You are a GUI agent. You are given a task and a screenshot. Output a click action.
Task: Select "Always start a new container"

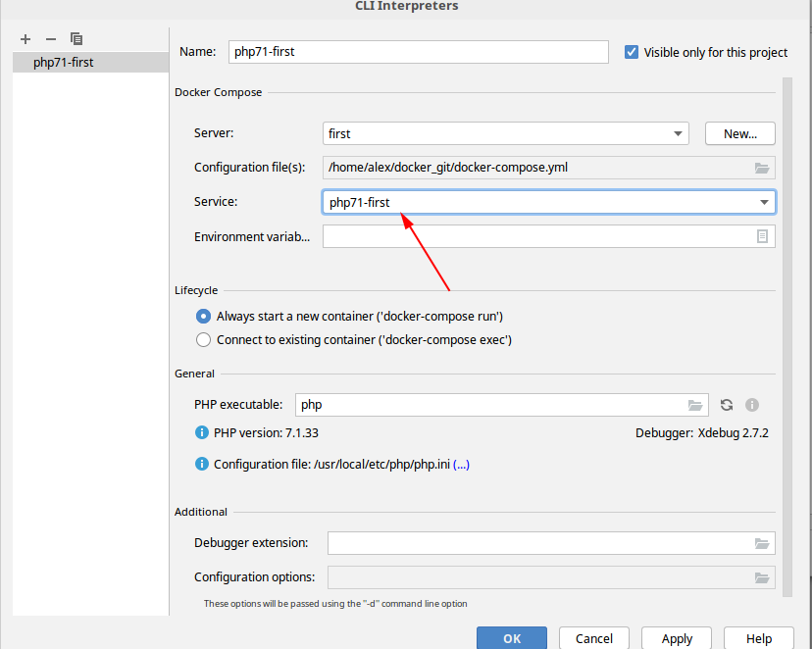click(203, 316)
